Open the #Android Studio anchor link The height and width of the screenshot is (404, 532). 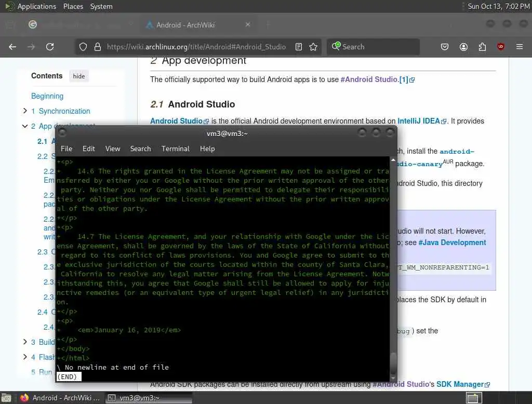click(x=369, y=79)
